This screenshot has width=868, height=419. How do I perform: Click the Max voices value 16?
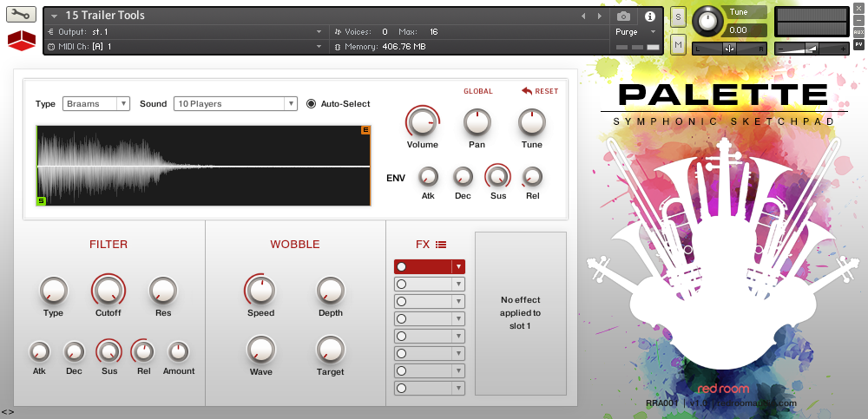pyautogui.click(x=433, y=32)
